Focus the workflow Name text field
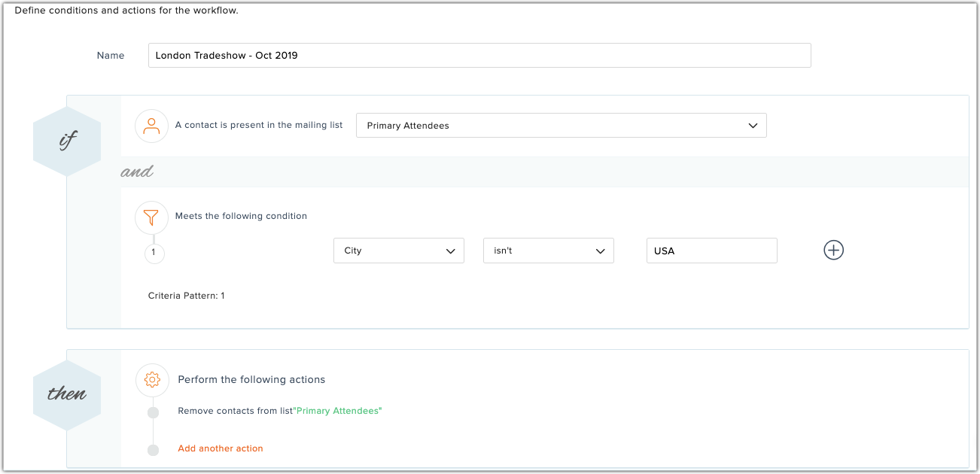The image size is (980, 474). 479,56
